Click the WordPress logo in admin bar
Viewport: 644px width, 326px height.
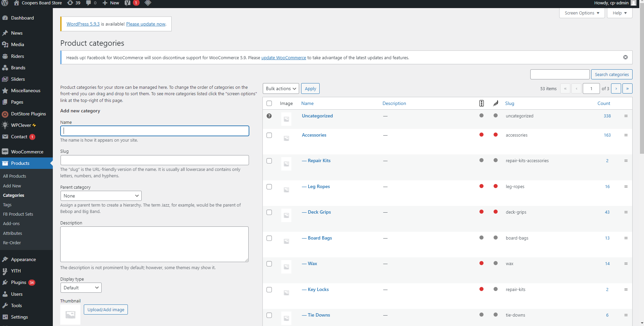(x=5, y=3)
